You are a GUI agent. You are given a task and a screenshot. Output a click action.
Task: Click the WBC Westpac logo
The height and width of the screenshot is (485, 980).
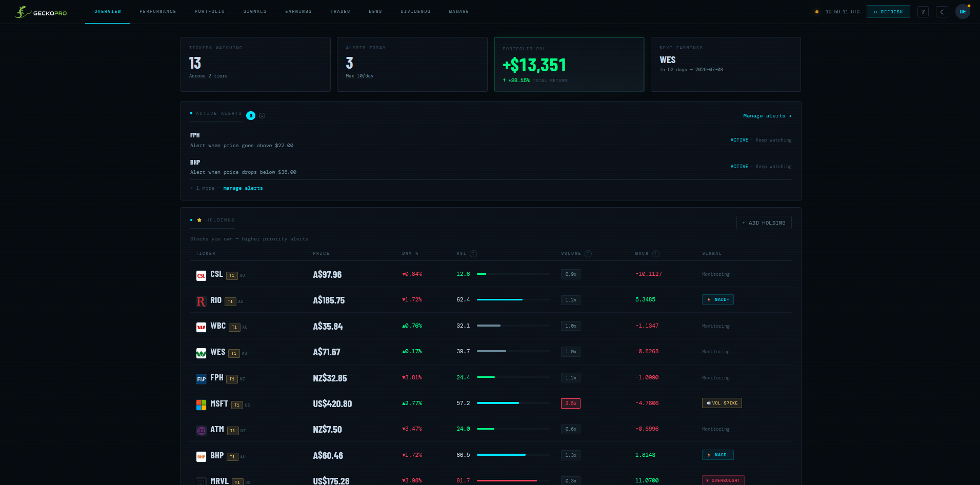tap(201, 327)
